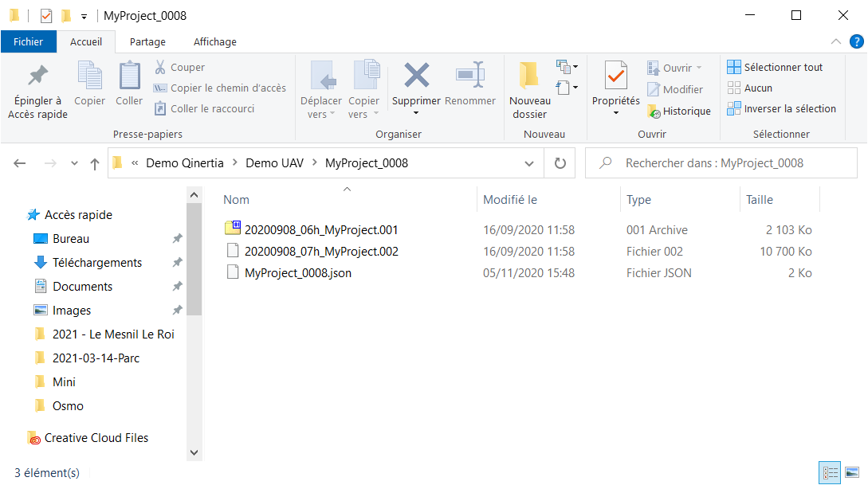Collapse the ribbon with the chevron
The width and height of the screenshot is (868, 485).
pos(836,41)
